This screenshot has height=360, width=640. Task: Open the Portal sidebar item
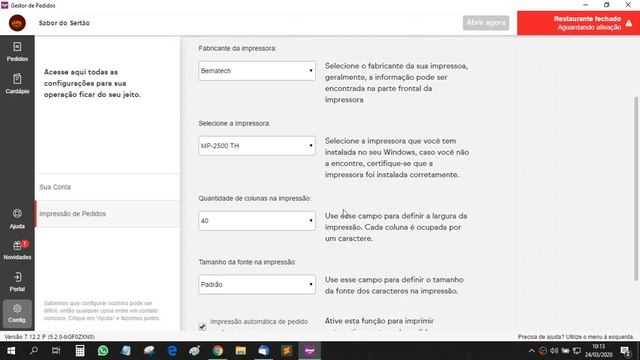click(x=17, y=282)
